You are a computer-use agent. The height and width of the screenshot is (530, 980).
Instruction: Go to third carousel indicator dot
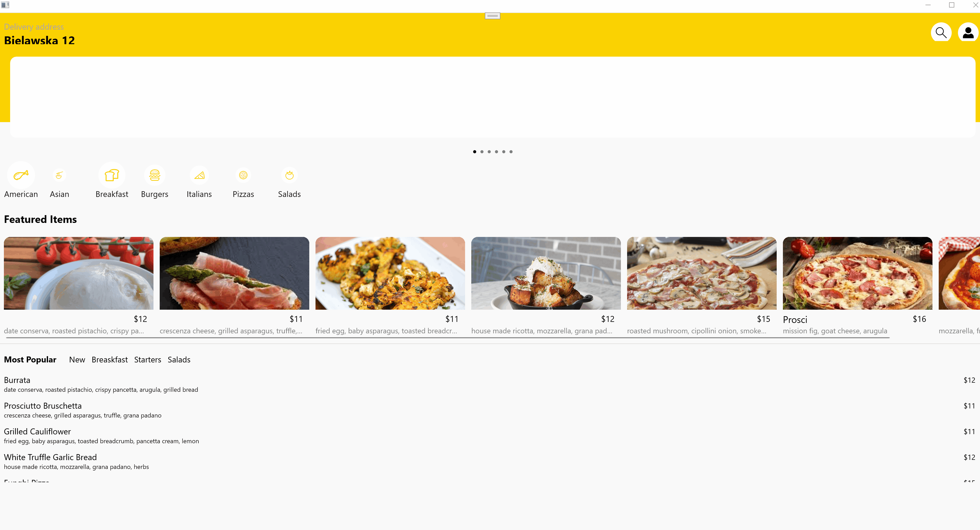pyautogui.click(x=489, y=151)
